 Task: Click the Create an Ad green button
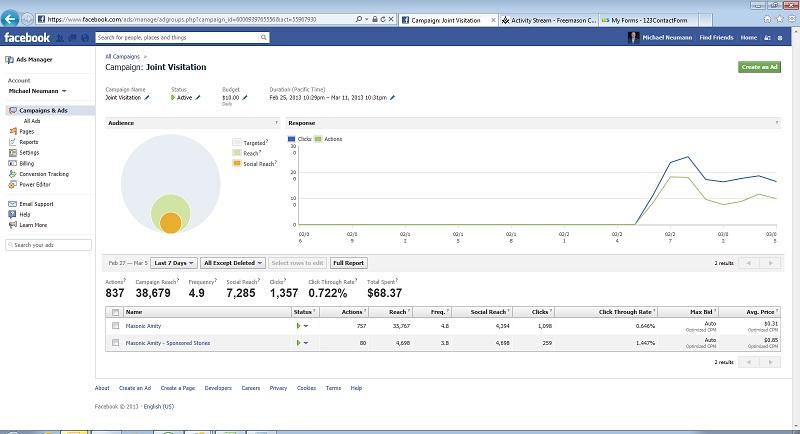[759, 67]
